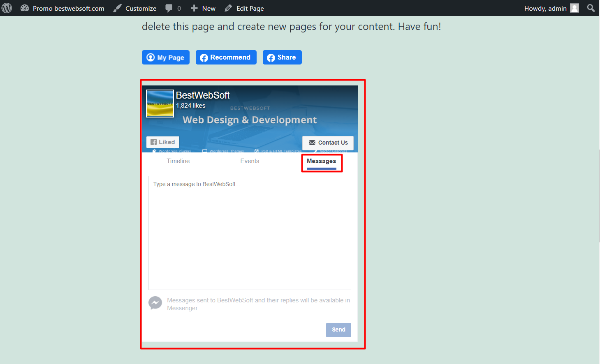The height and width of the screenshot is (364, 600).
Task: Open the search magnifier in the admin bar
Action: (x=591, y=8)
